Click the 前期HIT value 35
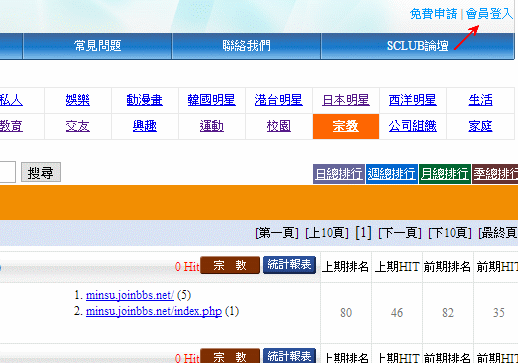 [499, 313]
